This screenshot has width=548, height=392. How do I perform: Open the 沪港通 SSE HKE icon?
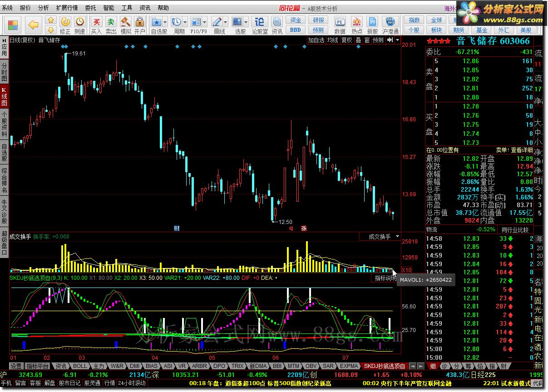click(390, 21)
